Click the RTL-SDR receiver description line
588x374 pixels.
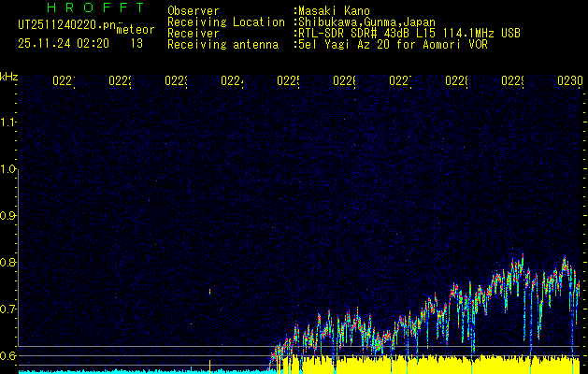point(409,33)
